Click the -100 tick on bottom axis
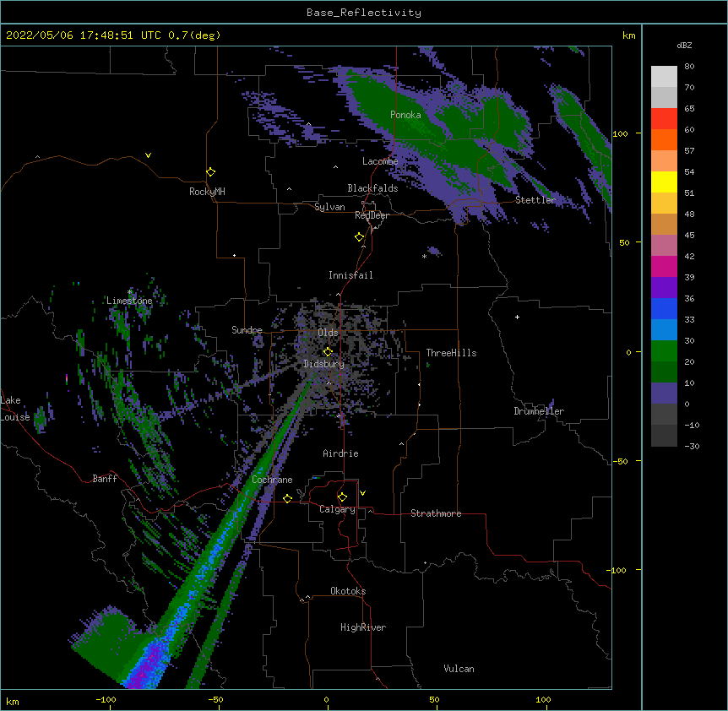 pos(106,699)
